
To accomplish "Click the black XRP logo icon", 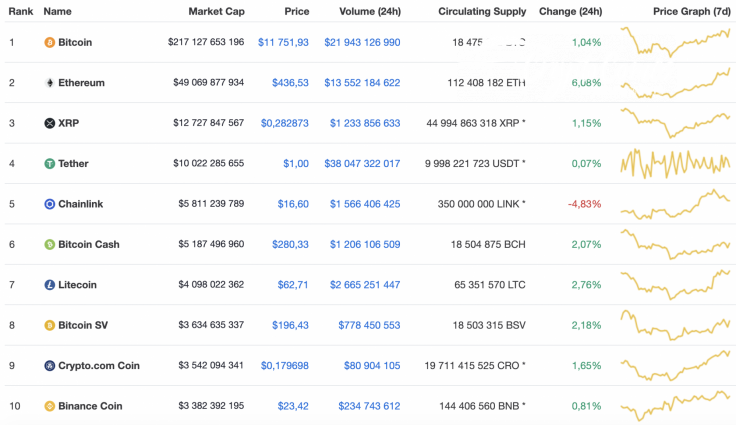I will pyautogui.click(x=49, y=124).
